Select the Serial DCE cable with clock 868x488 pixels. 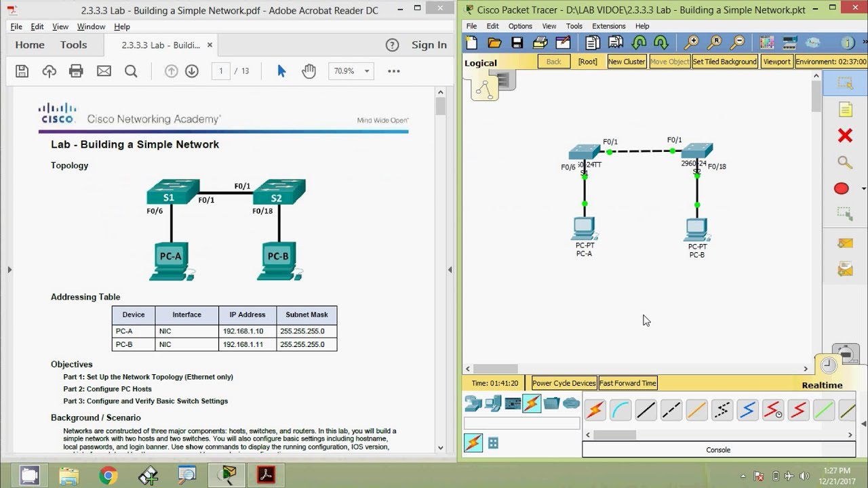pos(773,410)
